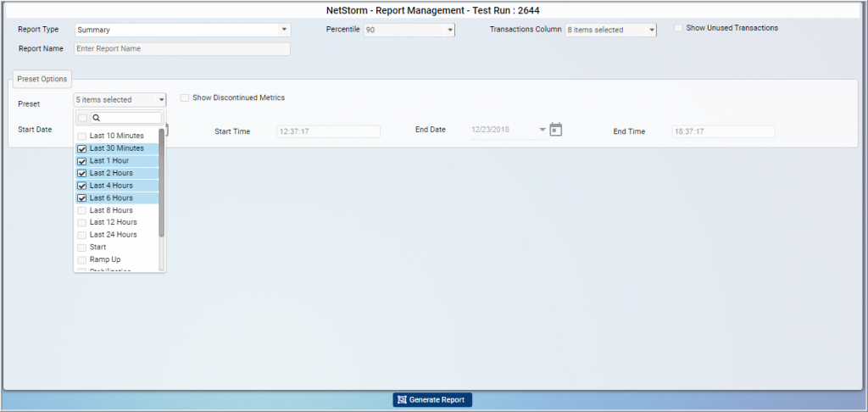Check the Last 8 Hours option

pyautogui.click(x=82, y=210)
